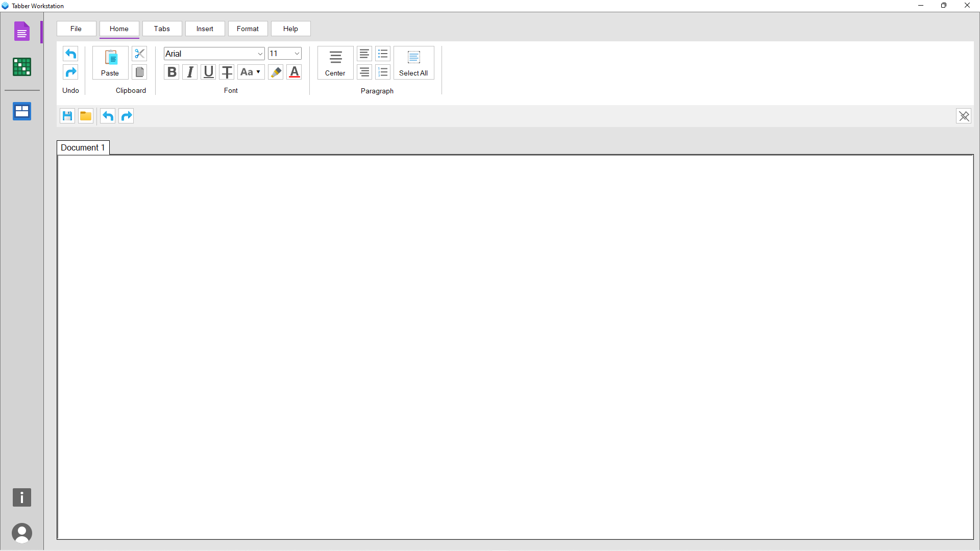Click the Select All button
The image size is (980, 551).
coord(413,62)
